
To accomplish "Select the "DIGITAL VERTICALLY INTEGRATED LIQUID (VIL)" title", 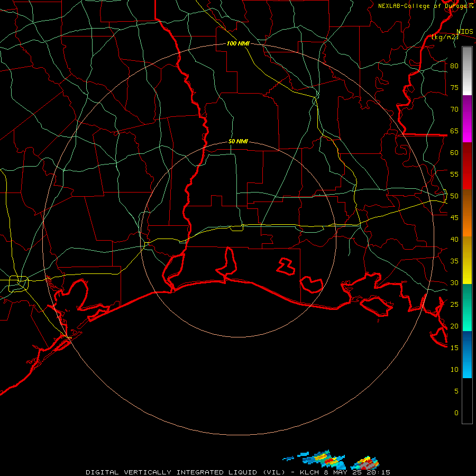I will [186, 472].
